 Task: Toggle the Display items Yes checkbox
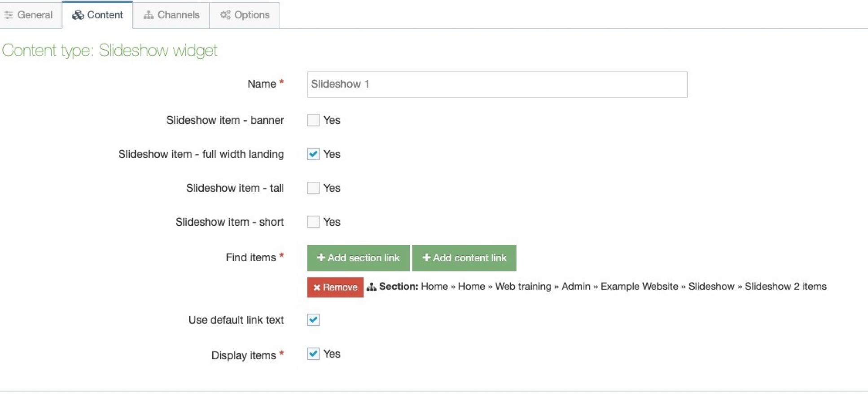click(313, 354)
